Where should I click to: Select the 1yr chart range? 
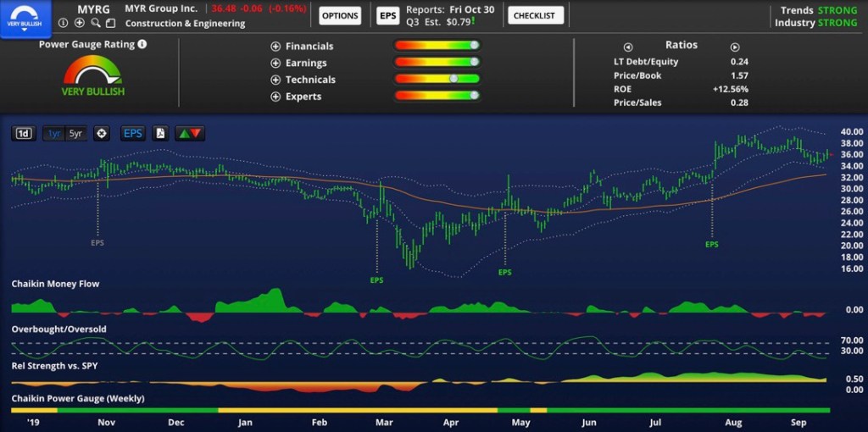(x=54, y=133)
